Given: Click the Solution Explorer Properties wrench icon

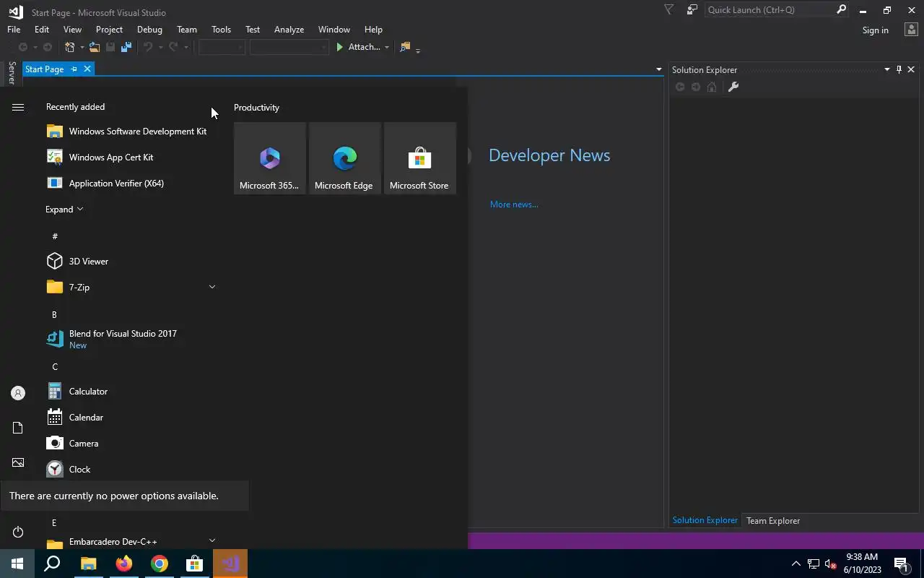Looking at the screenshot, I should (x=733, y=87).
